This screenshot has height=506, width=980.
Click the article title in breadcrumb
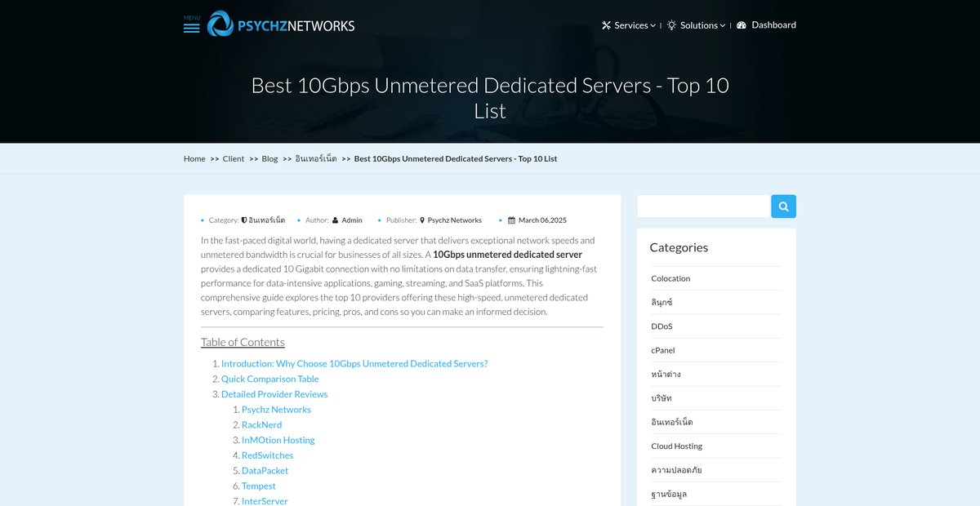(x=456, y=158)
